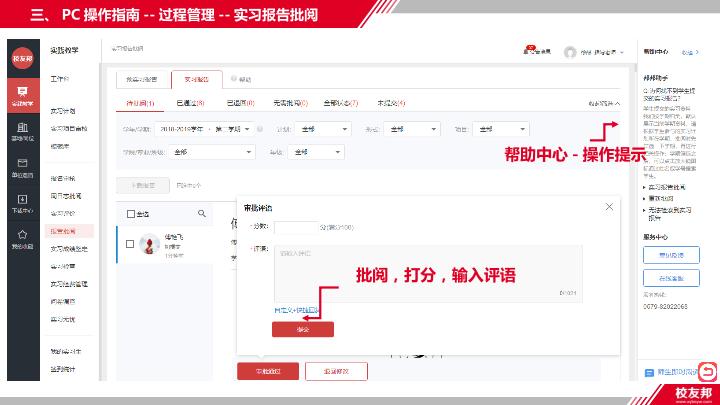Switch to the 待批阅 tab
Viewport: 720px width, 405px height.
[139, 103]
